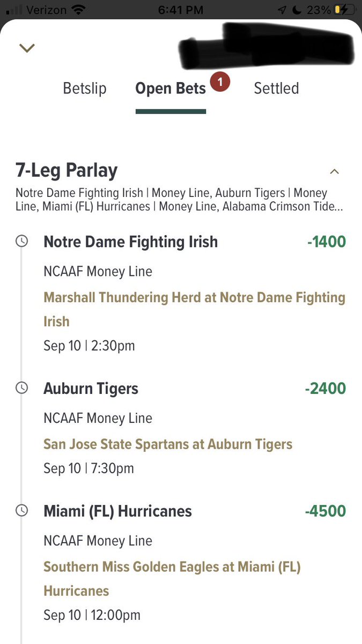
Task: Tap the -1400 odds for Notre Dame
Action: click(327, 242)
